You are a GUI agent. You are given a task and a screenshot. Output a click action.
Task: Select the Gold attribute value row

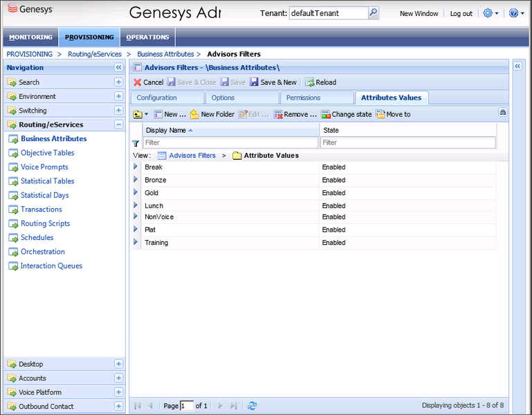pos(315,193)
